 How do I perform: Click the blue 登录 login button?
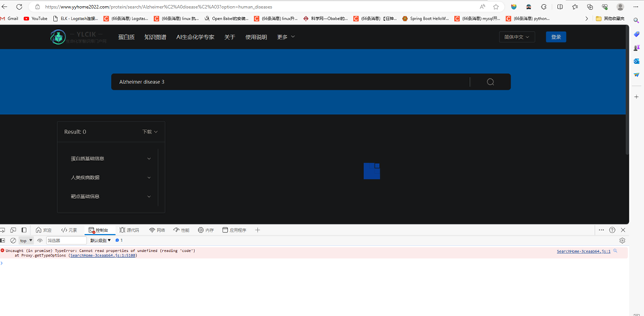[555, 37]
